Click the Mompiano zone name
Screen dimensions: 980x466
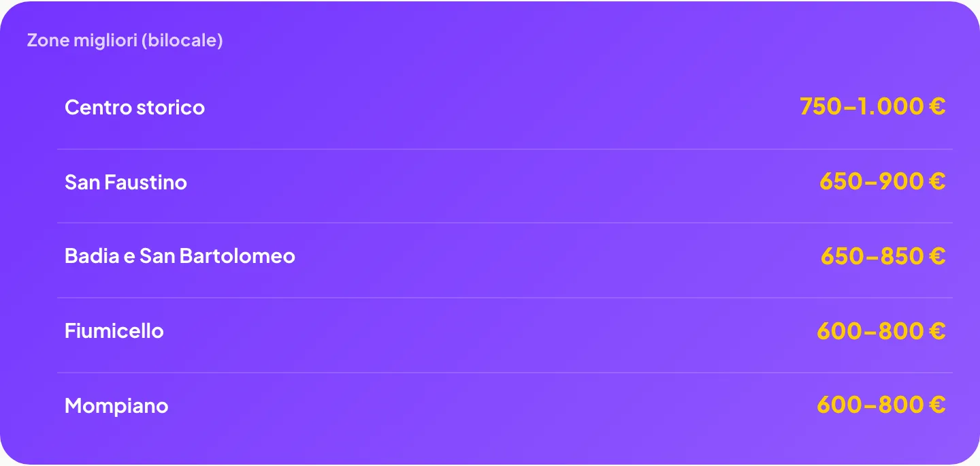[116, 406]
